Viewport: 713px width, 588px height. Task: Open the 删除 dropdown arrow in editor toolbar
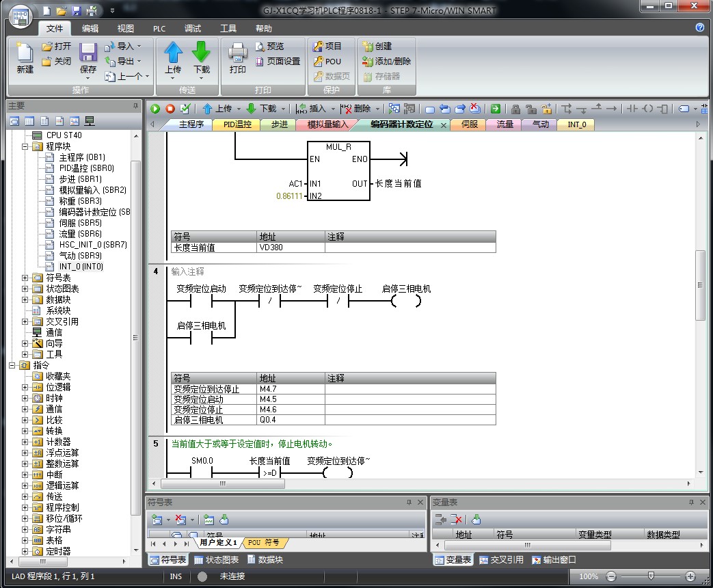pyautogui.click(x=377, y=109)
